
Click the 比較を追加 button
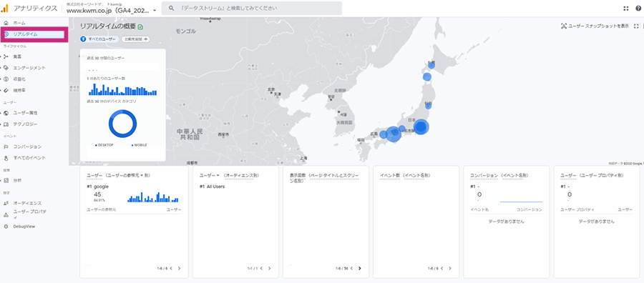[x=135, y=39]
